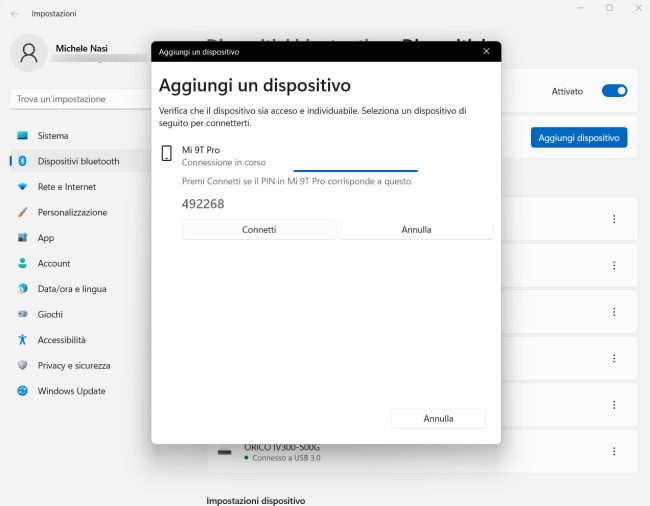Open Dispositivi bluetooth from sidebar
This screenshot has width=650, height=506.
(x=78, y=161)
